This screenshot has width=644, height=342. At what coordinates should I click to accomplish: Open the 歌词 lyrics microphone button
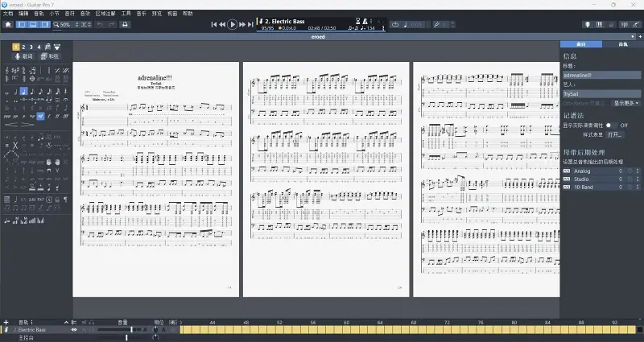point(23,56)
